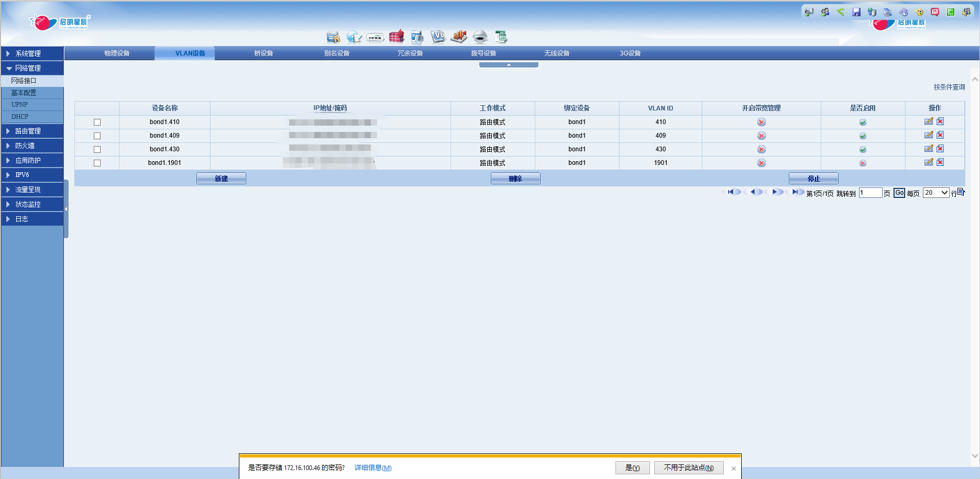The width and height of the screenshot is (980, 479).
Task: Collapse the 网络管理 menu section
Action: click(x=32, y=68)
